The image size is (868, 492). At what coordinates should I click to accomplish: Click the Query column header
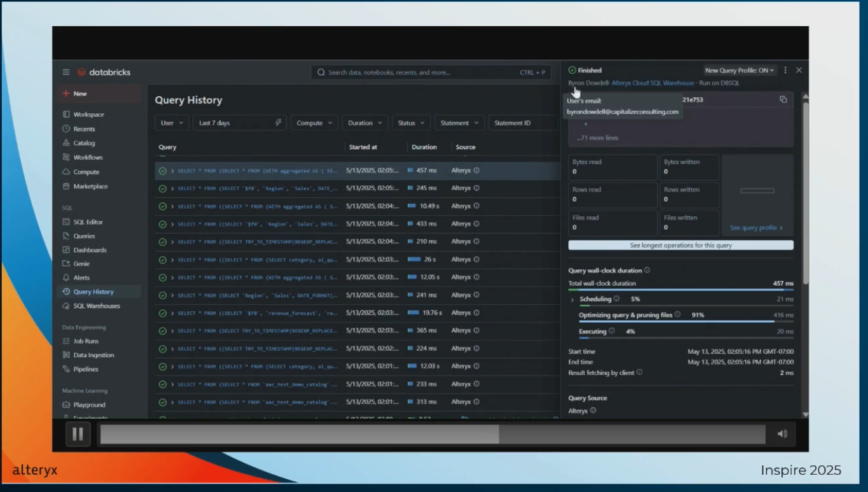click(167, 147)
